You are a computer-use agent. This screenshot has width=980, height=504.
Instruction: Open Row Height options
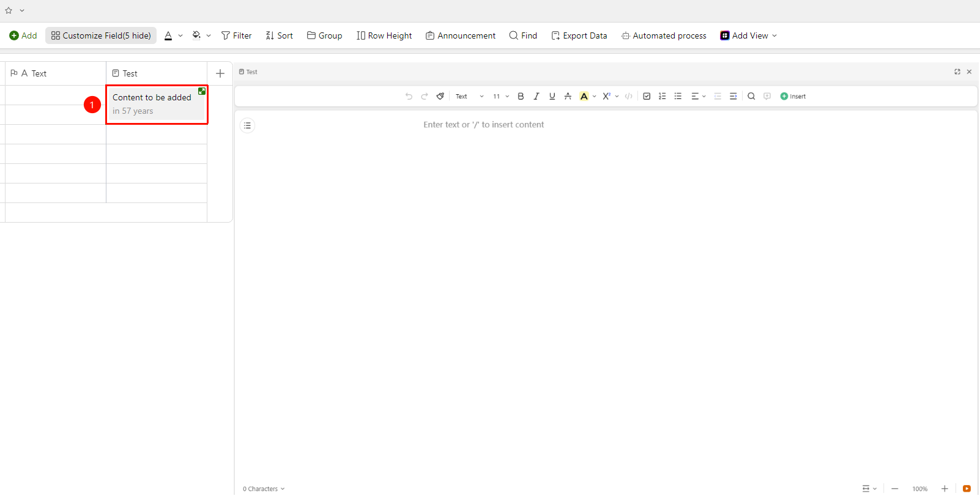tap(384, 35)
